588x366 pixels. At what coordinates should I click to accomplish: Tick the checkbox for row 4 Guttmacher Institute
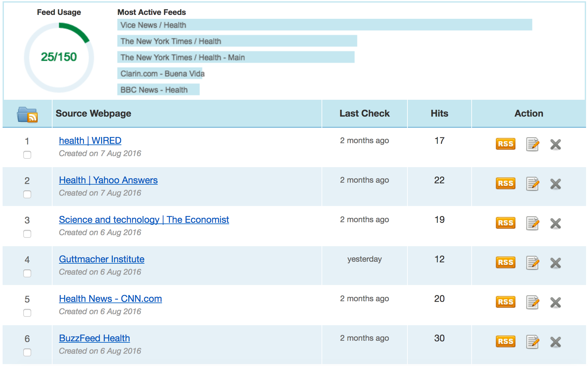pos(27,273)
